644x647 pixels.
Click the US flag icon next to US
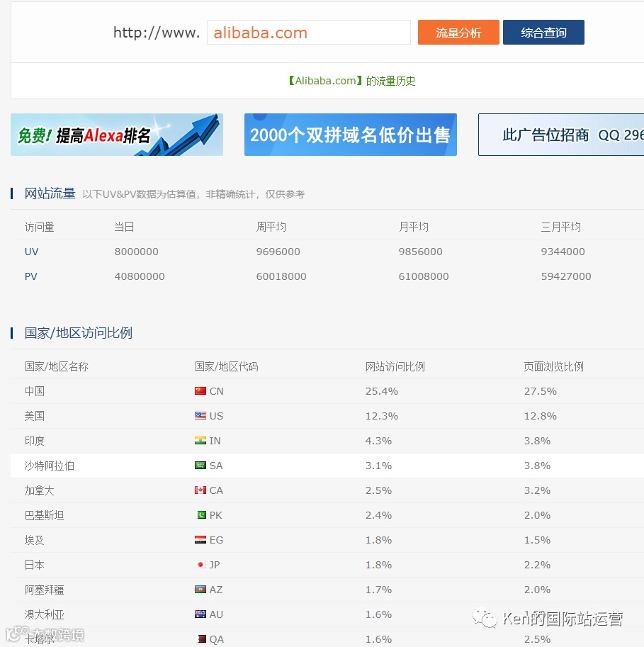click(200, 415)
